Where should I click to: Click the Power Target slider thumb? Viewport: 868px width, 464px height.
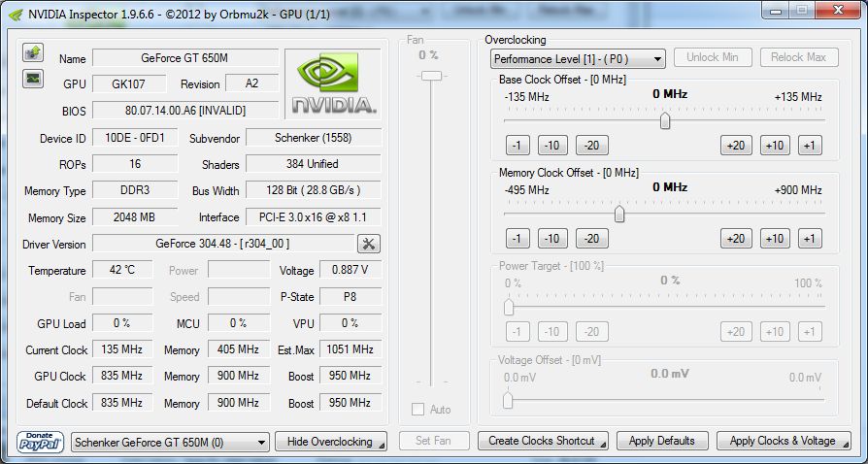point(509,307)
